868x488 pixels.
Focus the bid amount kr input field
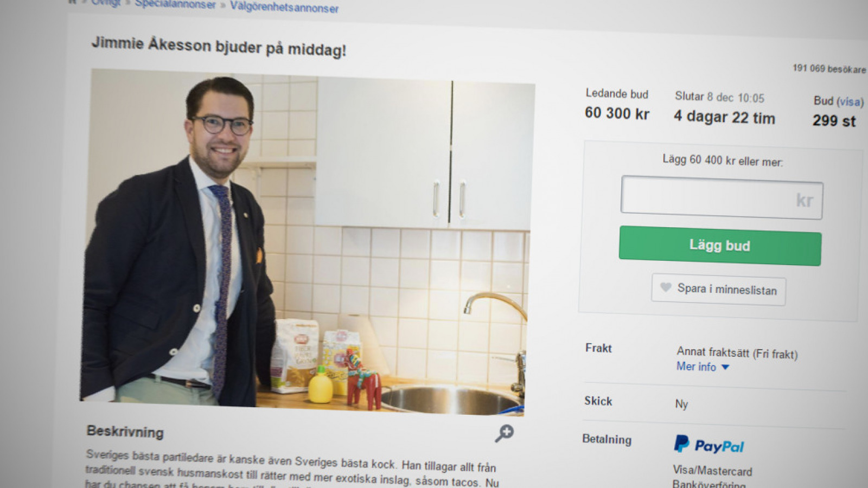pyautogui.click(x=722, y=198)
